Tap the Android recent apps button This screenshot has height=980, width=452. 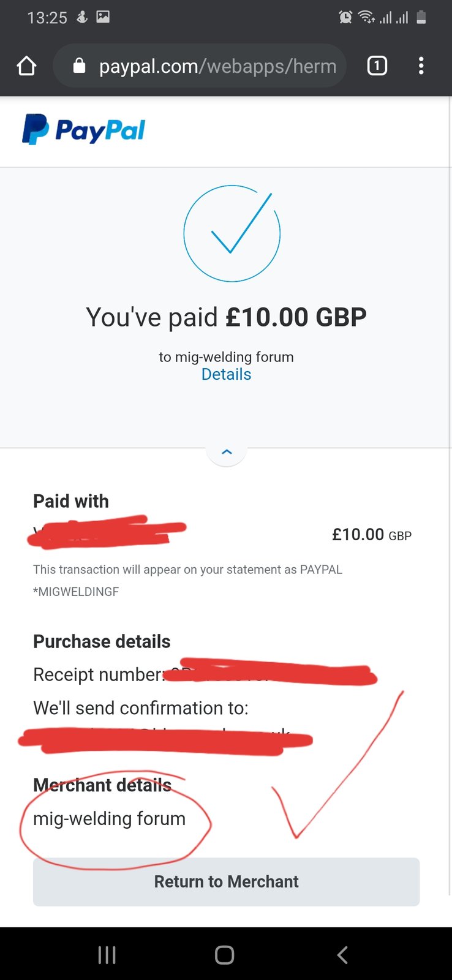coord(107,954)
